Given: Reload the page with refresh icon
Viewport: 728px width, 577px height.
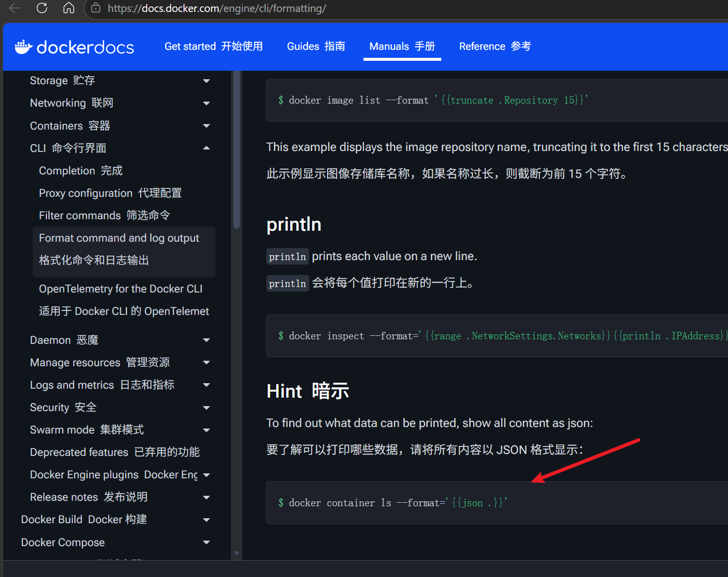Looking at the screenshot, I should pyautogui.click(x=42, y=8).
